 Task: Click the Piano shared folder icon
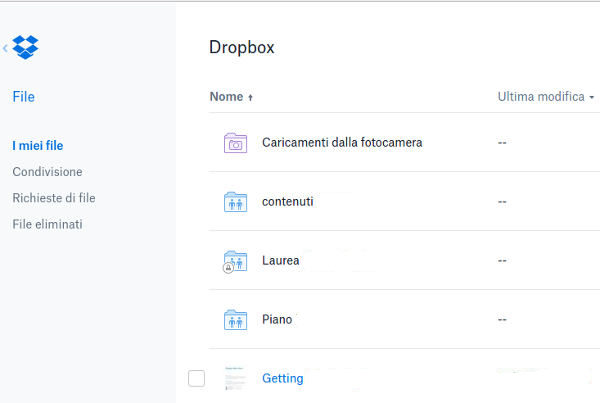235,320
